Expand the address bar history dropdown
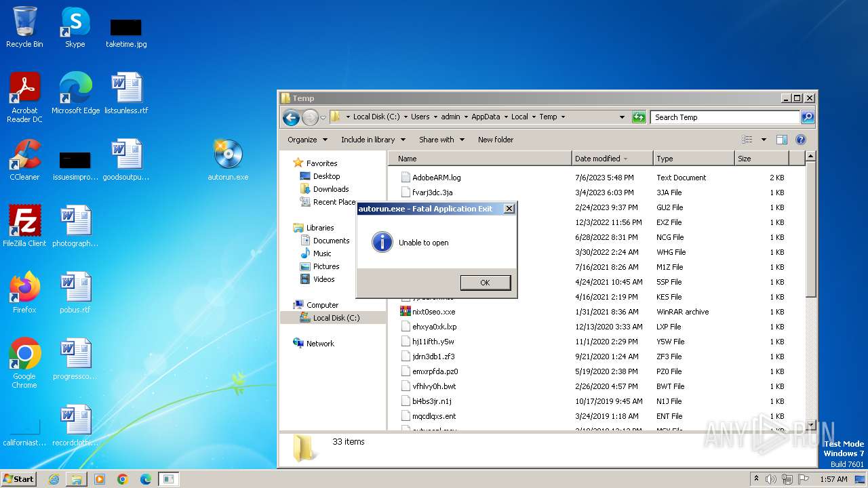This screenshot has height=488, width=868. point(622,117)
